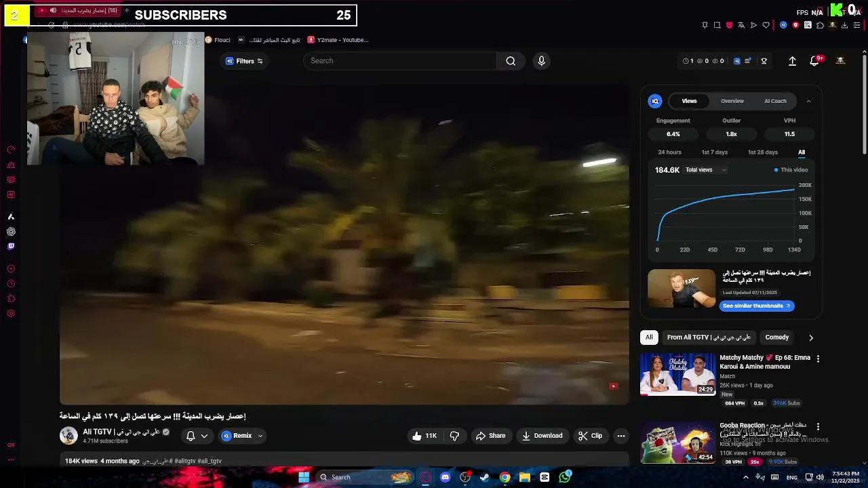Open the Ali TGTV channel name
The image size is (868, 488).
coord(121,432)
